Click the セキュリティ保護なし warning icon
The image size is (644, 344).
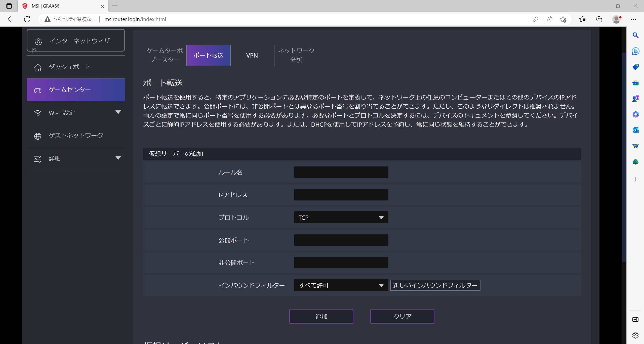tap(48, 19)
